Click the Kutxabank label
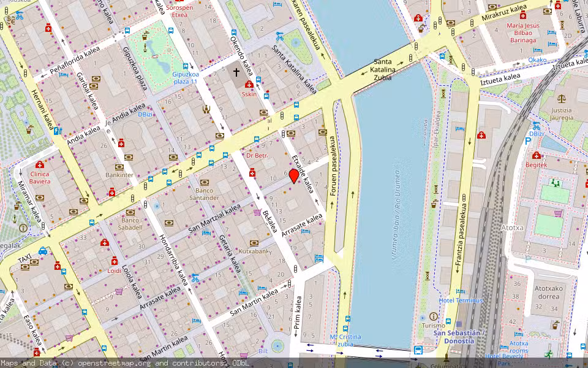Screen dimensions: 588x368 (x=254, y=251)
